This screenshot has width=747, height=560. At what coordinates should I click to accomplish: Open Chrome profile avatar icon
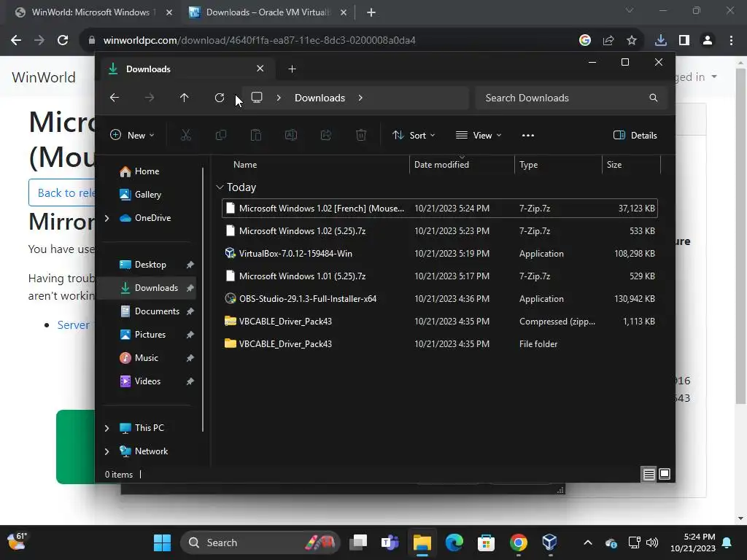708,41
